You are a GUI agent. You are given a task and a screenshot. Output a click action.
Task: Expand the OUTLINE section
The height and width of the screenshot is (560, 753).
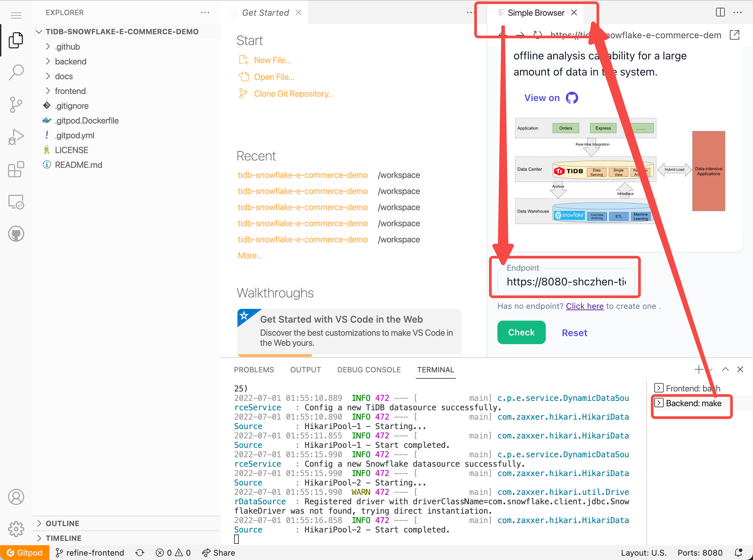62,523
